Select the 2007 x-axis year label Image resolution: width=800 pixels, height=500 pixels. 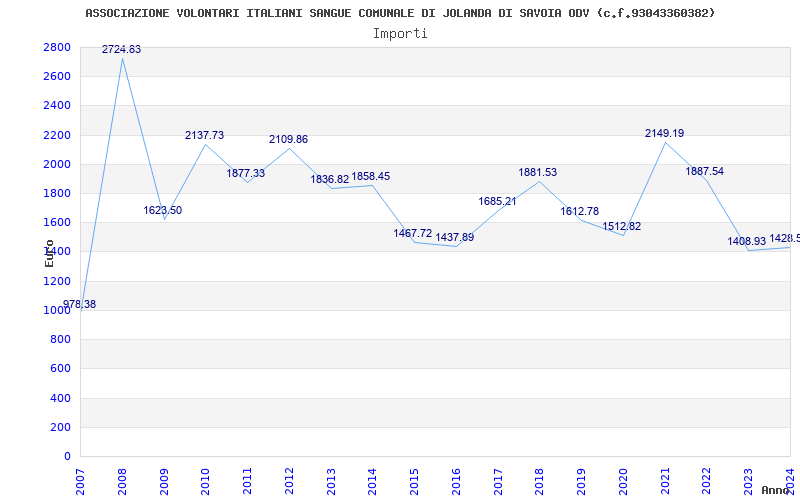coord(80,482)
